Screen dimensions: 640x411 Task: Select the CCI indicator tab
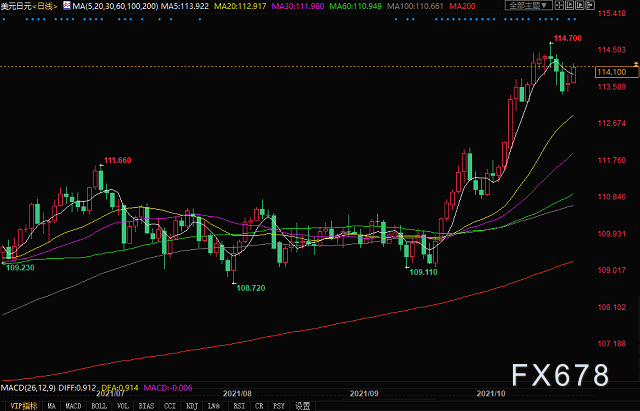coord(170,406)
